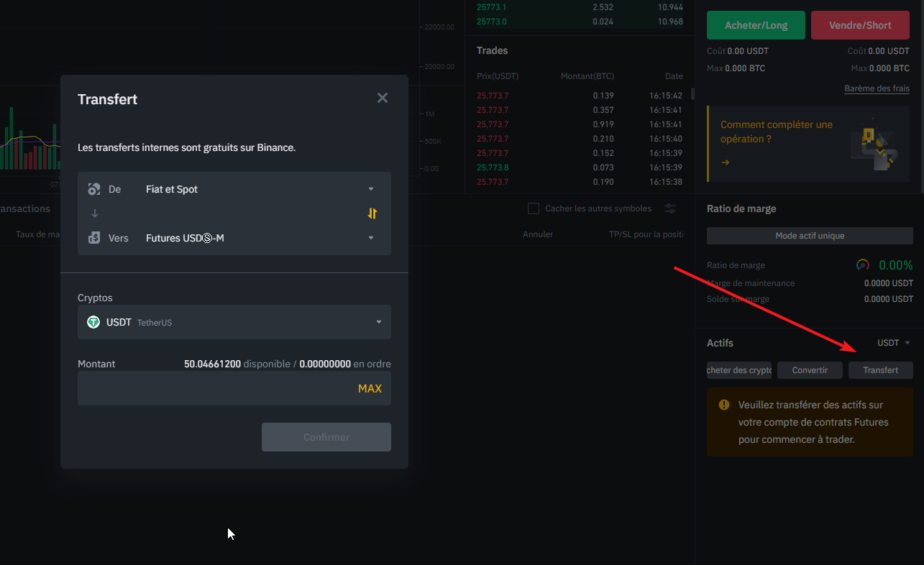Open the Vers destination wallet dropdown
The height and width of the screenshot is (565, 924).
click(x=234, y=238)
